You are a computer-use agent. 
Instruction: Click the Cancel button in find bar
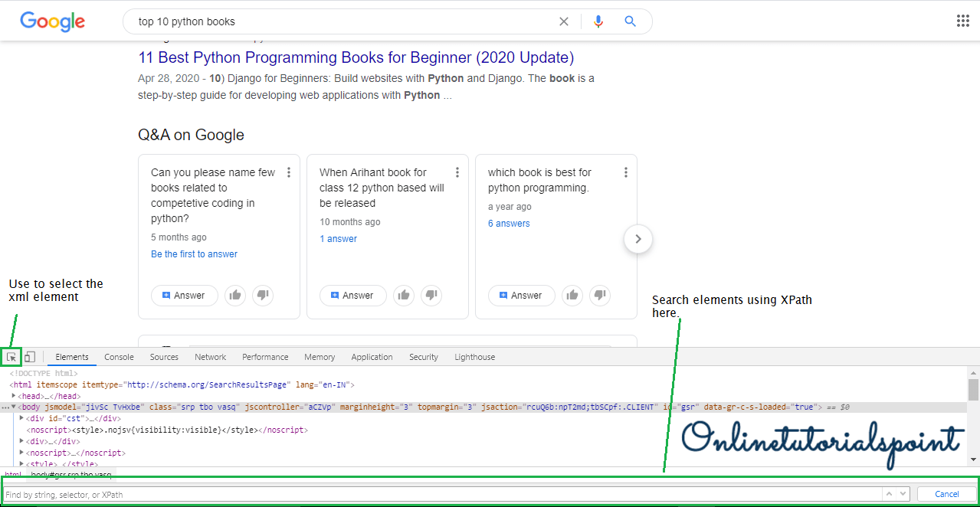pos(946,494)
